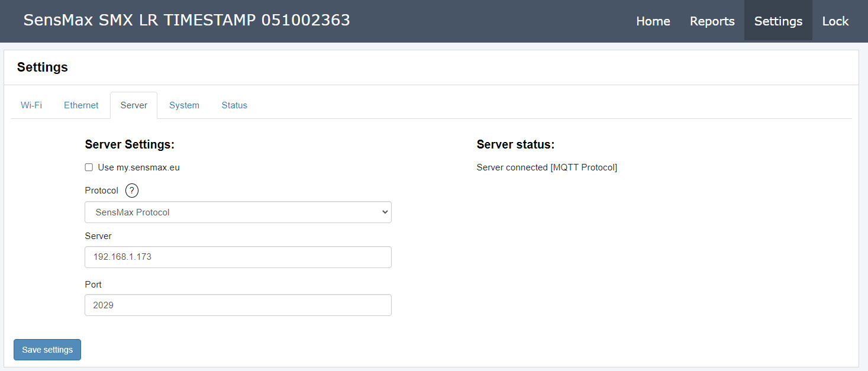Select Settings in the top navigation
Image resolution: width=868 pixels, height=371 pixels.
click(x=778, y=21)
